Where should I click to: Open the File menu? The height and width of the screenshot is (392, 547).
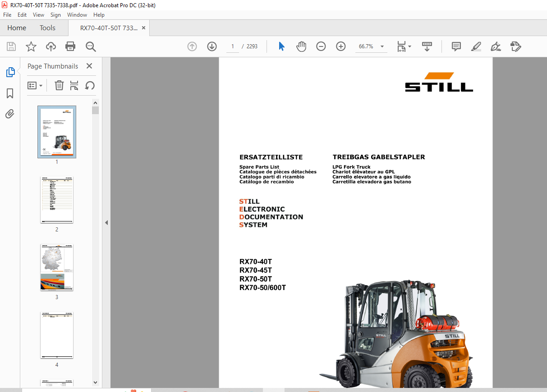tap(7, 15)
